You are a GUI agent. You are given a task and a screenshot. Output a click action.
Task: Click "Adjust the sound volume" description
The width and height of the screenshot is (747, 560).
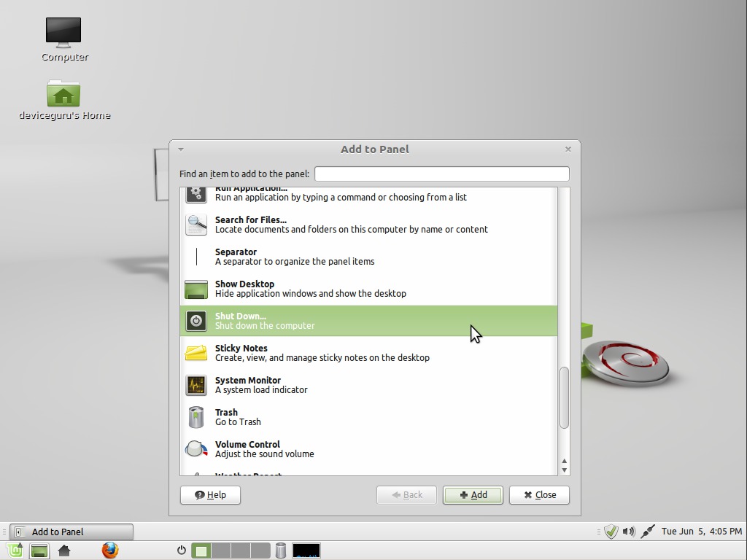264,454
